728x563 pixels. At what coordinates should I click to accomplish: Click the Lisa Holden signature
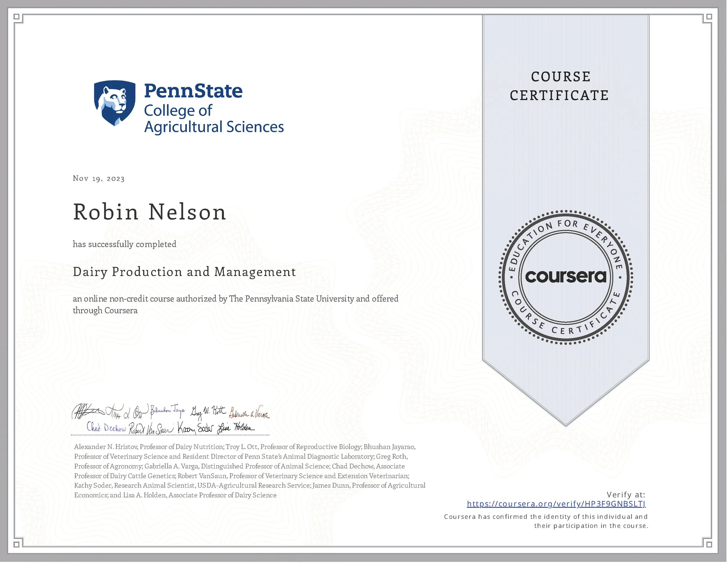pos(235,428)
